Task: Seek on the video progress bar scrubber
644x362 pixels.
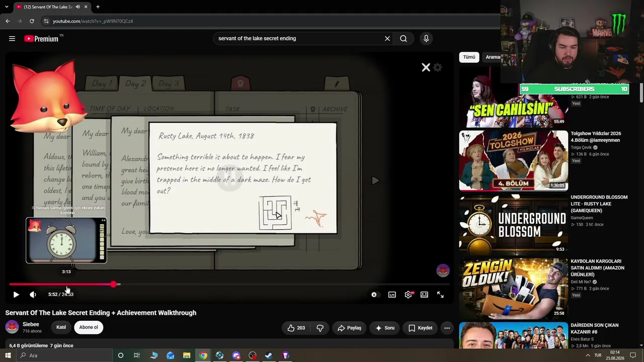Action: [x=114, y=285]
